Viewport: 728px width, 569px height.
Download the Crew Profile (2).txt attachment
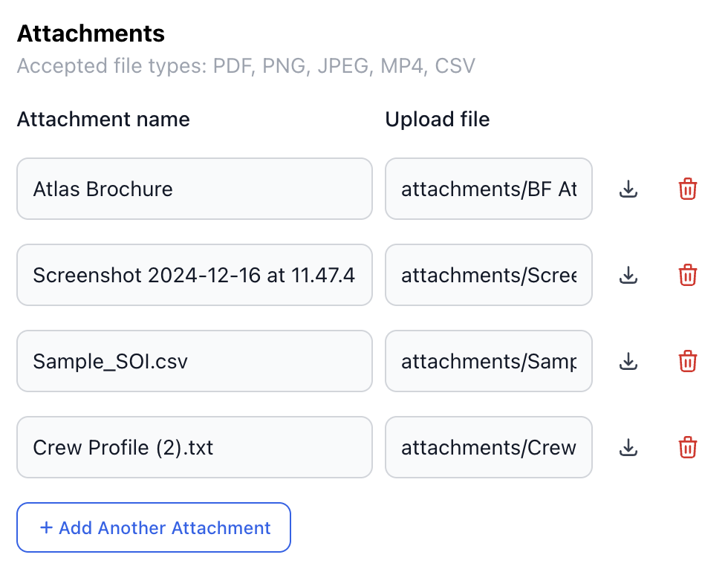pos(628,448)
